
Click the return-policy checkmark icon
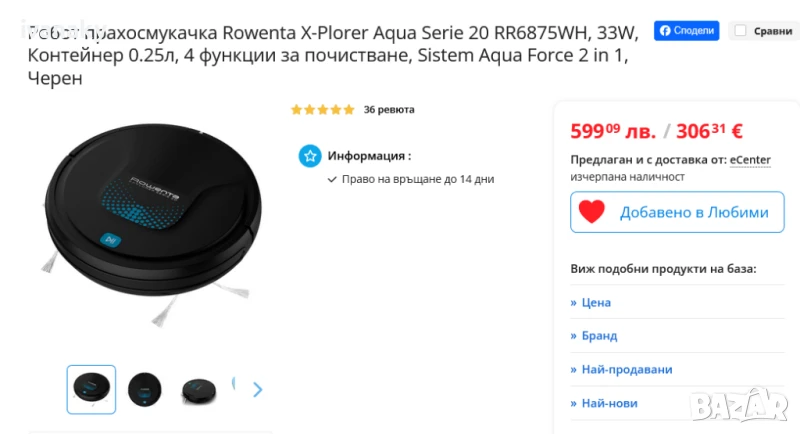pyautogui.click(x=332, y=179)
